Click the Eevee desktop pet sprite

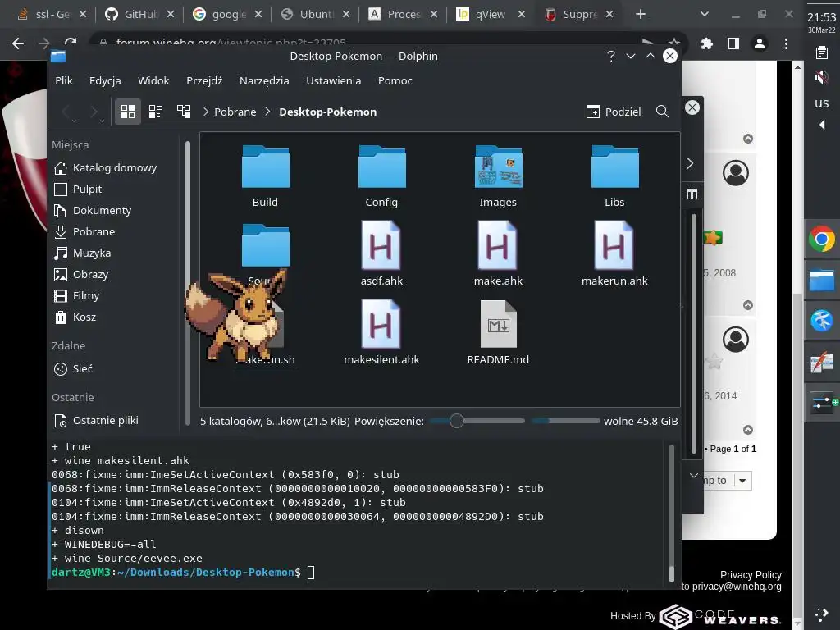[x=235, y=316]
